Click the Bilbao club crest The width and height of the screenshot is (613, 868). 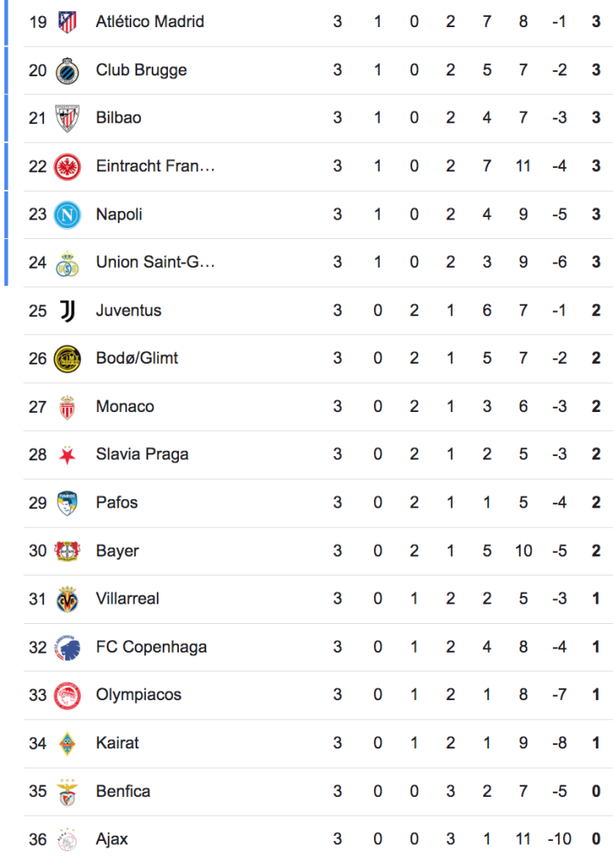click(x=67, y=118)
